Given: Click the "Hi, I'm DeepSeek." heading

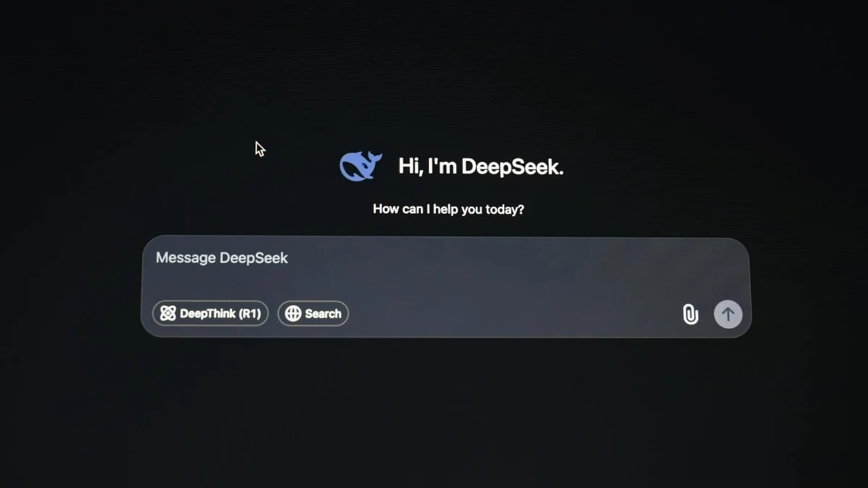Looking at the screenshot, I should pos(481,166).
